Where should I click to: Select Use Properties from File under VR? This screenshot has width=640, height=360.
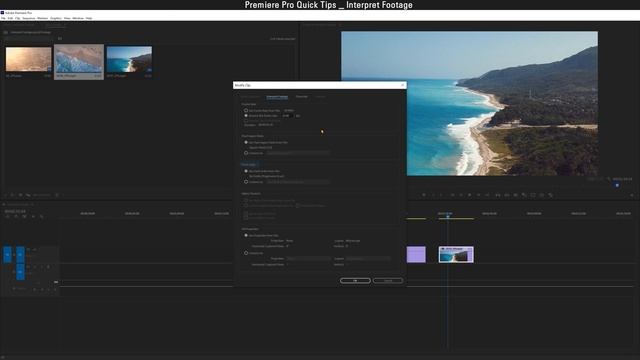(246, 236)
